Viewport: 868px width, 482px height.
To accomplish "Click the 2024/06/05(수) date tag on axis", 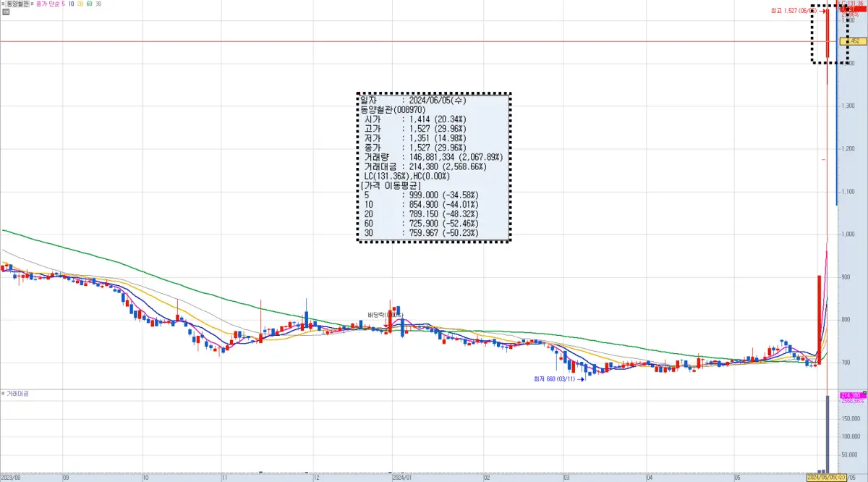I will [x=827, y=478].
